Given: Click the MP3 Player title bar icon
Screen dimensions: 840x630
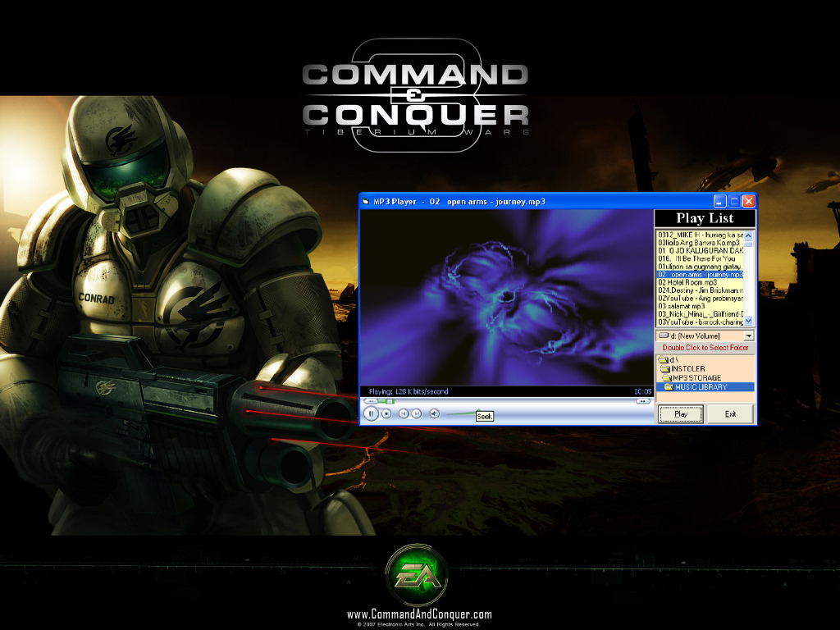Looking at the screenshot, I should pyautogui.click(x=366, y=202).
